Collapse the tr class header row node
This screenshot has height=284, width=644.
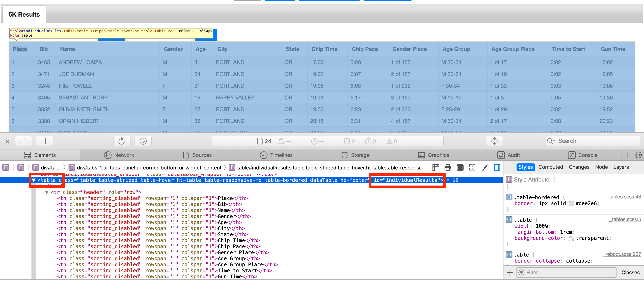tap(46, 192)
